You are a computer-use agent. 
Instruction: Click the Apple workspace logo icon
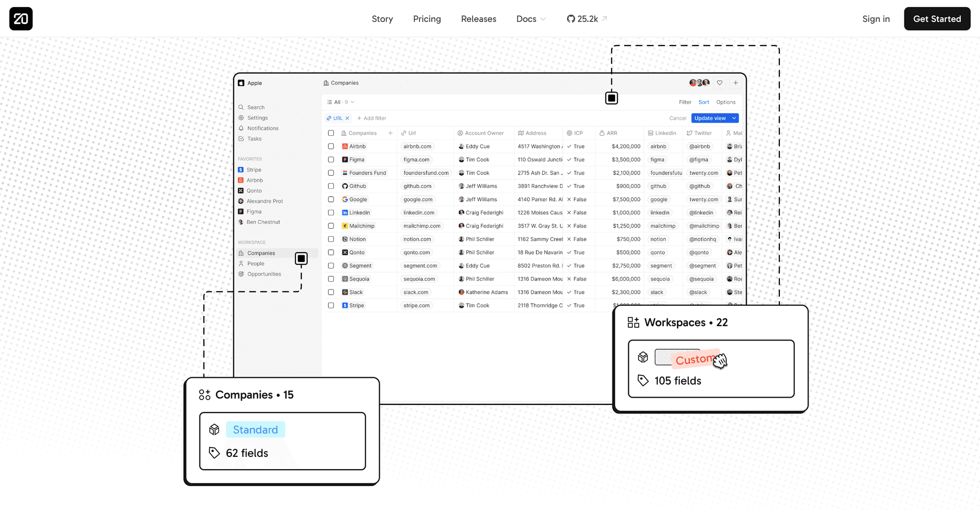[241, 83]
